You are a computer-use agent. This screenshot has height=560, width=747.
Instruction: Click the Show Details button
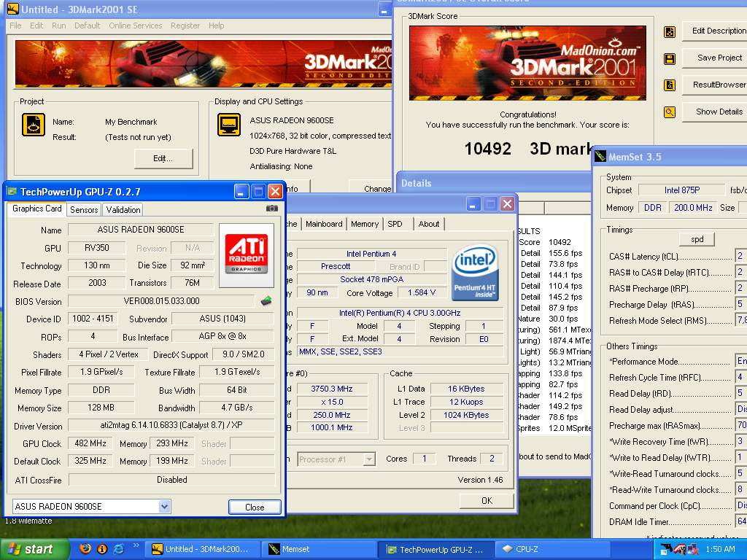click(x=714, y=112)
